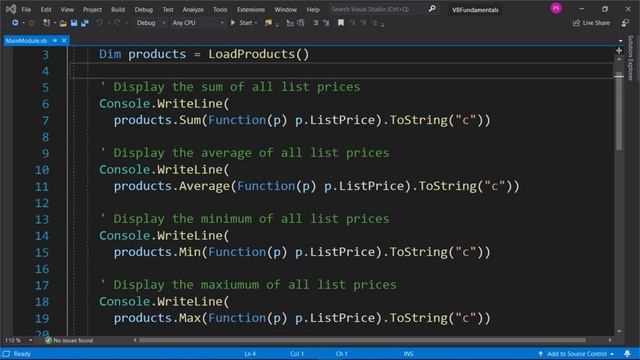Click line number 11 in the gutter
This screenshot has width=640, height=360.
click(x=42, y=187)
